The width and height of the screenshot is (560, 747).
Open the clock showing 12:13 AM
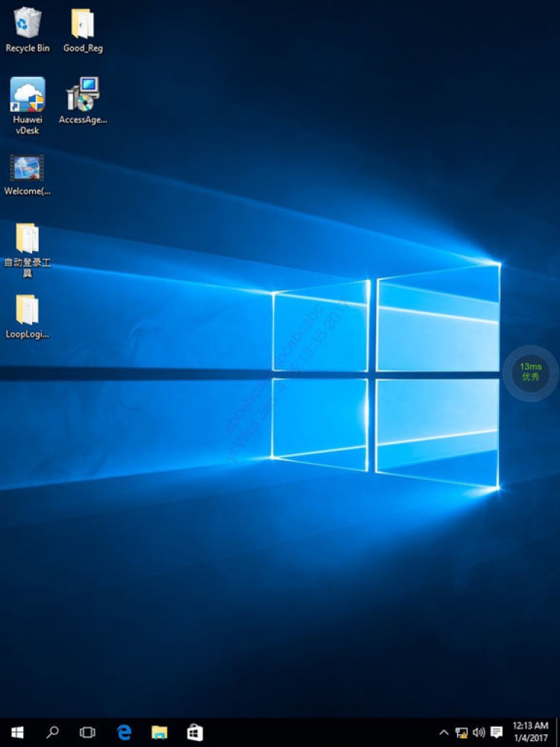[x=530, y=732]
